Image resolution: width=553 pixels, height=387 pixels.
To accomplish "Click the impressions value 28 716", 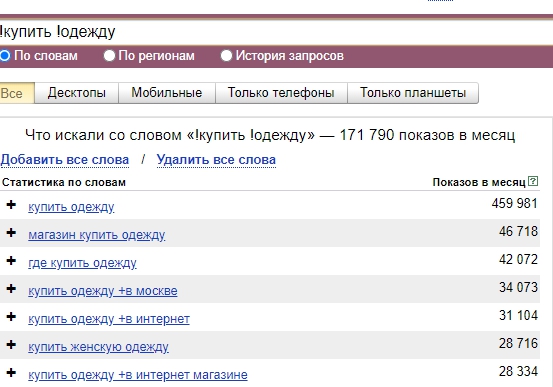I will point(518,343).
